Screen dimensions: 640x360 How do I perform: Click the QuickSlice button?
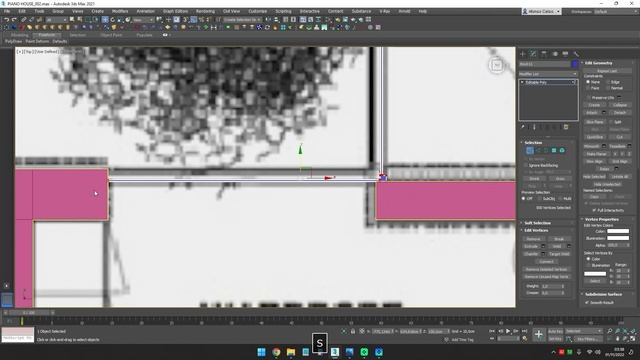[595, 137]
